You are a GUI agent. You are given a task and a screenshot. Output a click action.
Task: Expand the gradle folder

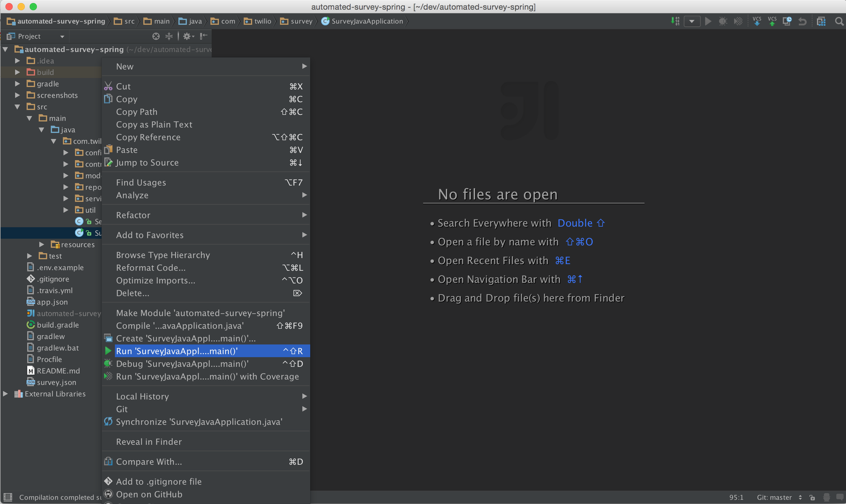pos(17,84)
